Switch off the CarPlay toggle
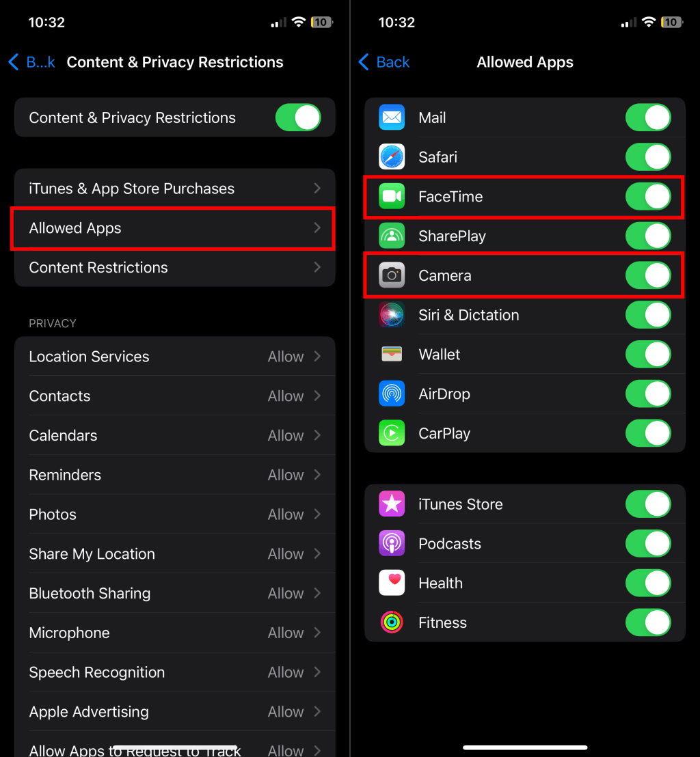 pos(648,433)
